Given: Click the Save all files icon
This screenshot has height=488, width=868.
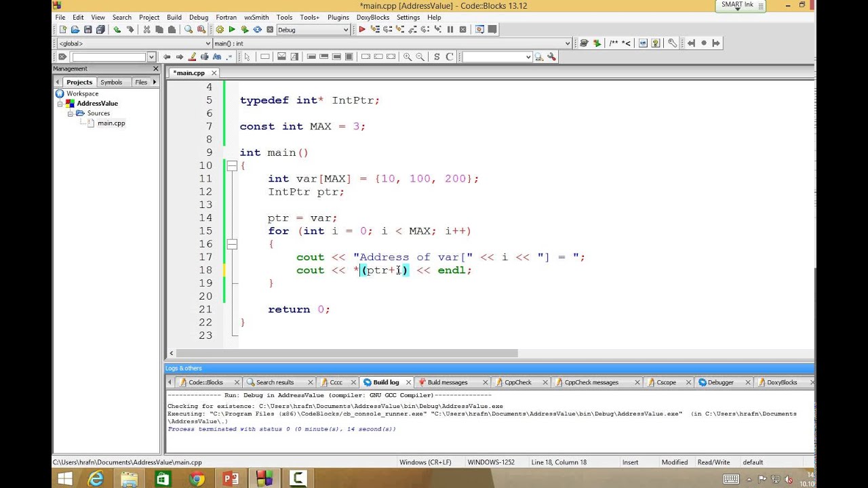Looking at the screenshot, I should coord(100,29).
